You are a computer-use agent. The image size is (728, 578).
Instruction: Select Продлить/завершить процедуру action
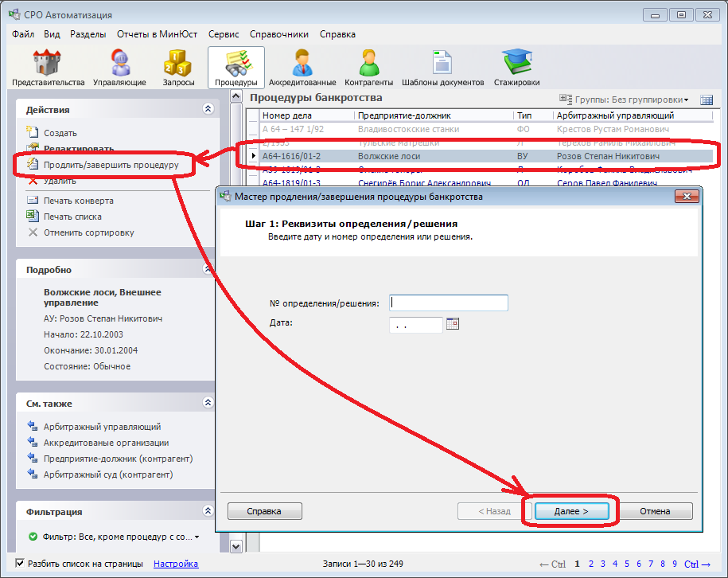point(111,165)
